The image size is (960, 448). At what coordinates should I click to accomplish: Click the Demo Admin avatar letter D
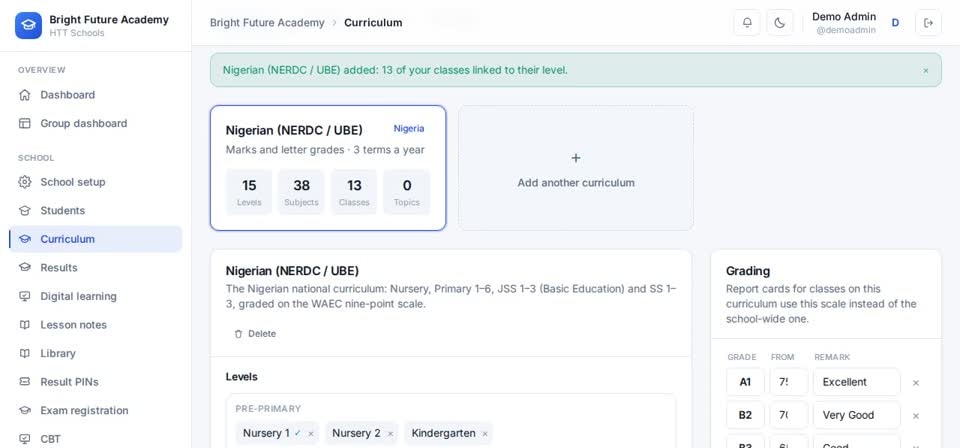tap(895, 23)
